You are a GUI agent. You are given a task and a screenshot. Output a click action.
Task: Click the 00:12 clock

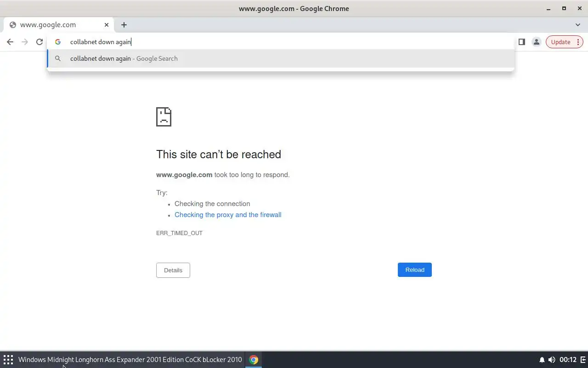click(x=568, y=360)
